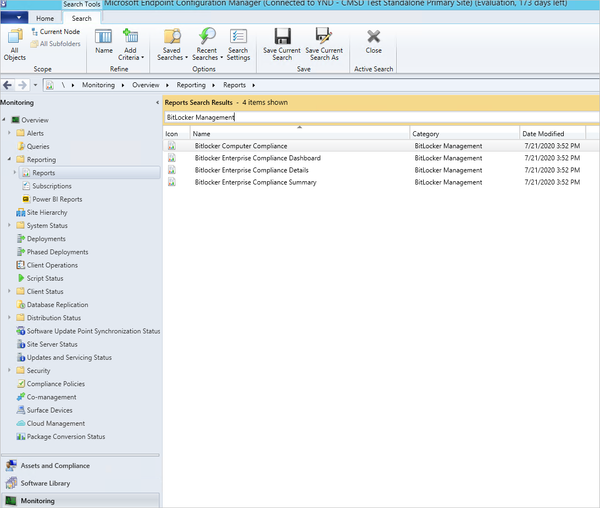Go forward with the navigation arrow

[22, 85]
